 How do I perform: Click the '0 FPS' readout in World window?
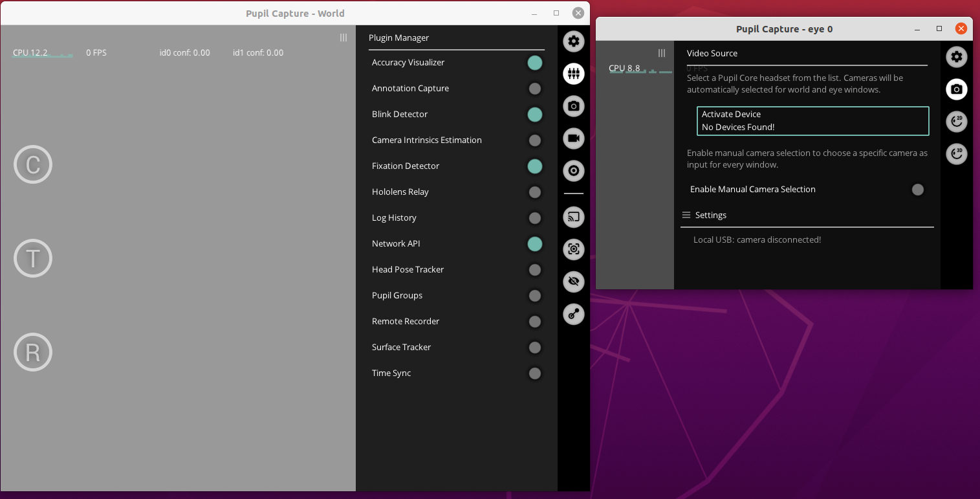pos(96,53)
